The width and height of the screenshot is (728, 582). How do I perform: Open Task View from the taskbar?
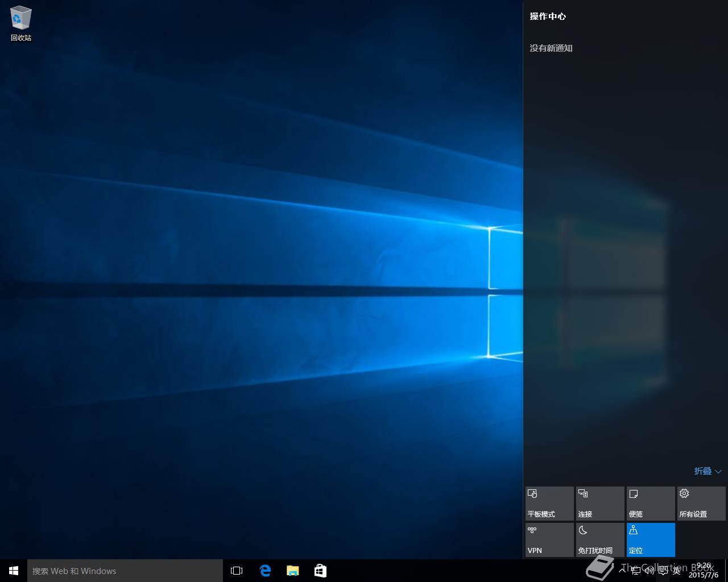tap(237, 571)
